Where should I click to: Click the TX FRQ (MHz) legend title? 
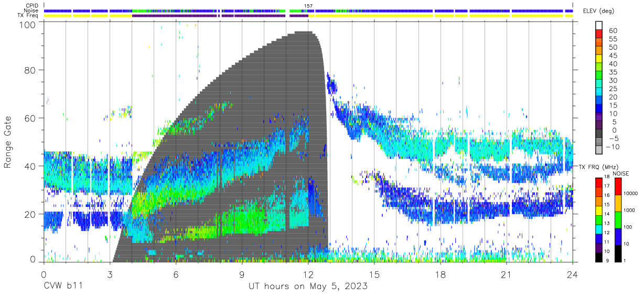click(x=597, y=167)
